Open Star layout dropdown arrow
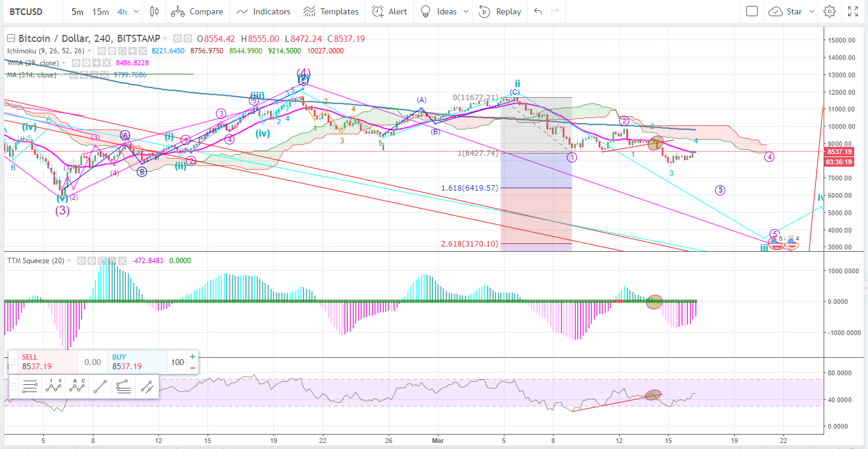This screenshot has width=868, height=449. [x=812, y=11]
